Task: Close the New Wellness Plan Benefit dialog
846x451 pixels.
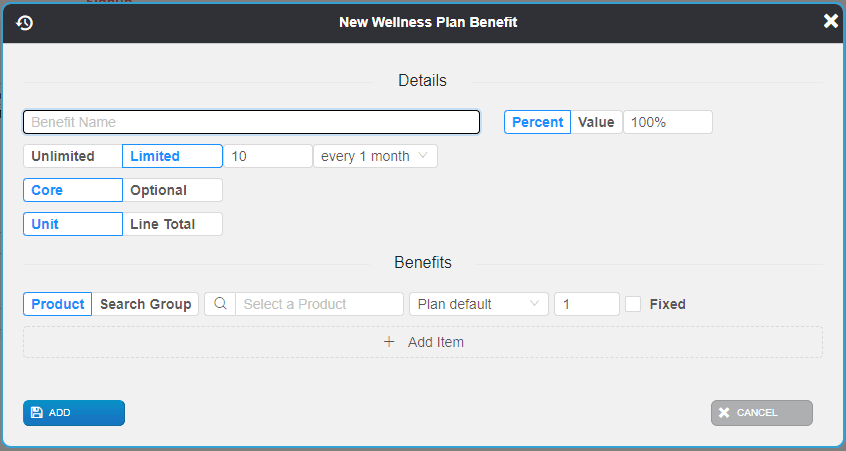Action: point(830,21)
